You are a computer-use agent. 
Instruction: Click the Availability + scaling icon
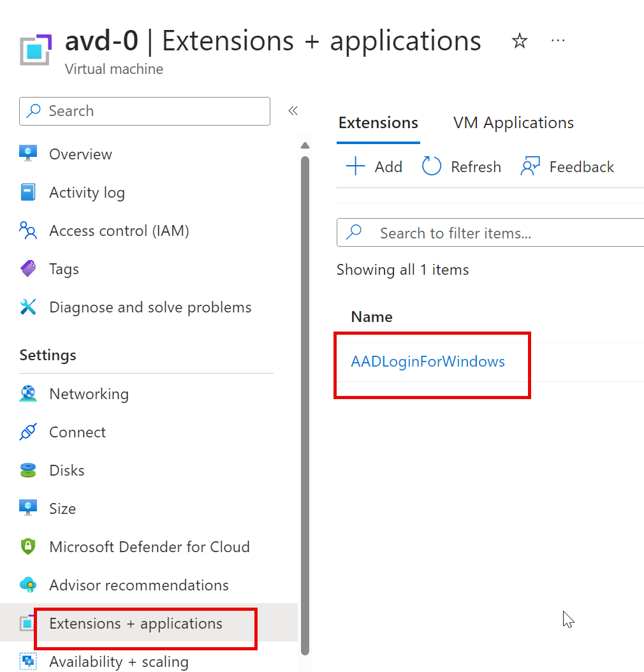(28, 661)
